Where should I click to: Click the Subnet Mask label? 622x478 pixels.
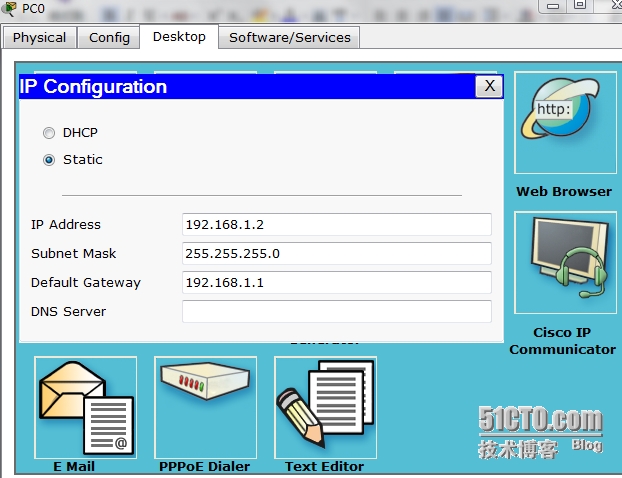pos(74,253)
